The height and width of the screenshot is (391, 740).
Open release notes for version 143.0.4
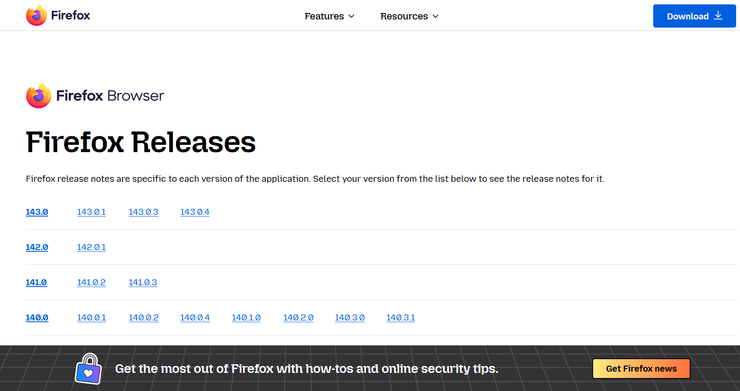195,212
